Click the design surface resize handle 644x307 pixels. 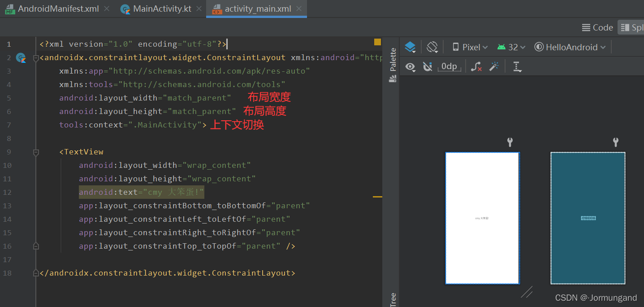click(527, 292)
